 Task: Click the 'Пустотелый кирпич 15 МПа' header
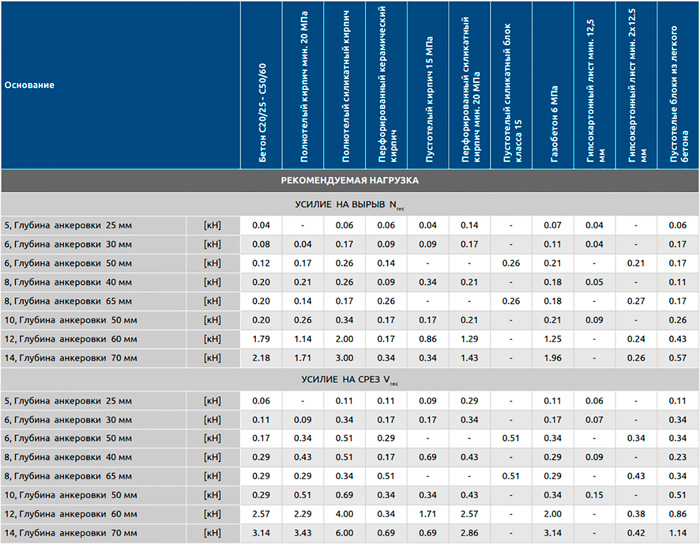[429, 85]
